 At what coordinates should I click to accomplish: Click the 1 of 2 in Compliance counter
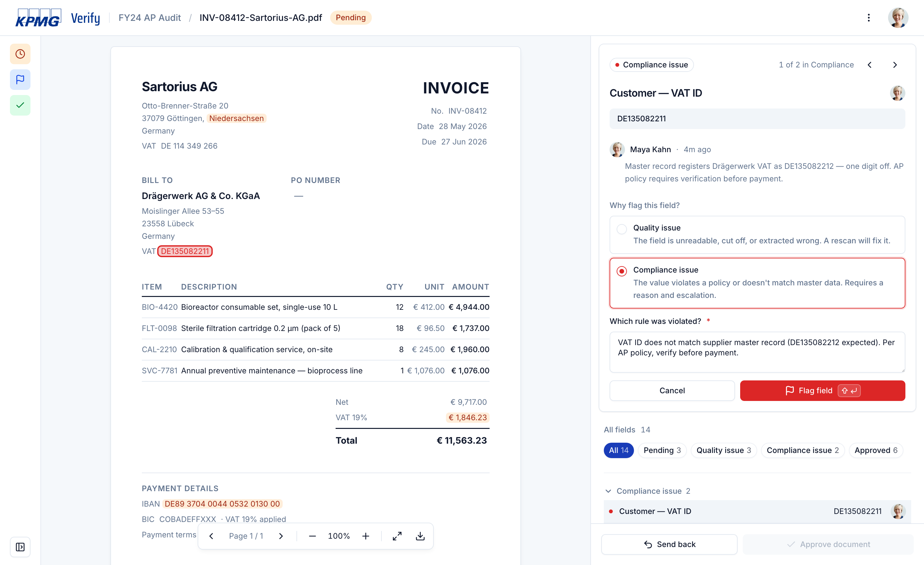816,65
